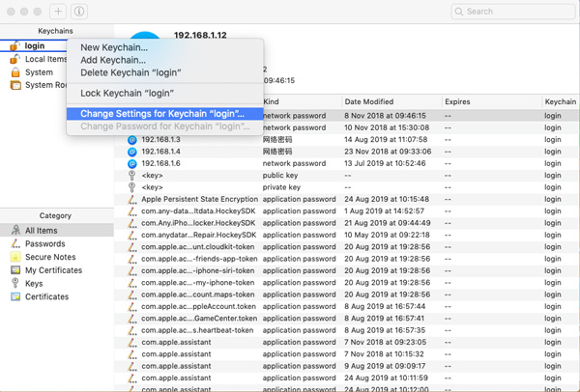Select the Secure Notes category label
The image size is (580, 392).
coord(50,257)
